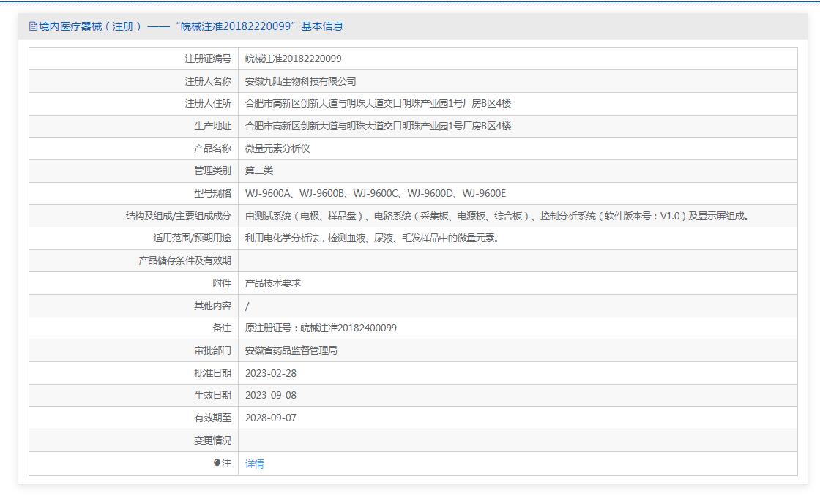Click the 适用范围/预期用途 description text

click(373, 238)
